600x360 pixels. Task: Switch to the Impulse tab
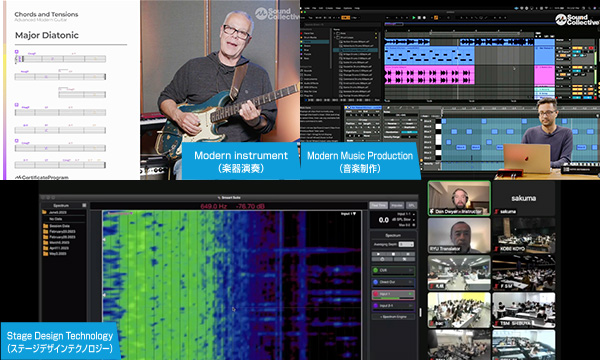click(x=397, y=205)
